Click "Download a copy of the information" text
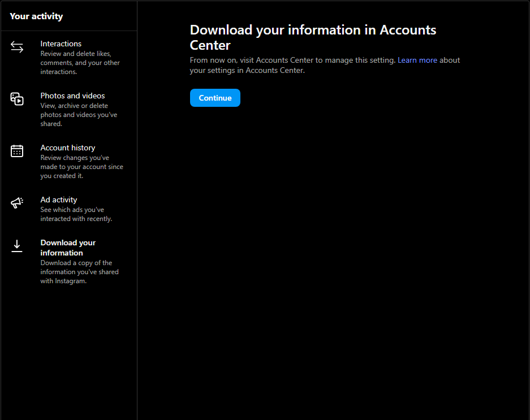Image resolution: width=530 pixels, height=420 pixels. pyautogui.click(x=79, y=272)
